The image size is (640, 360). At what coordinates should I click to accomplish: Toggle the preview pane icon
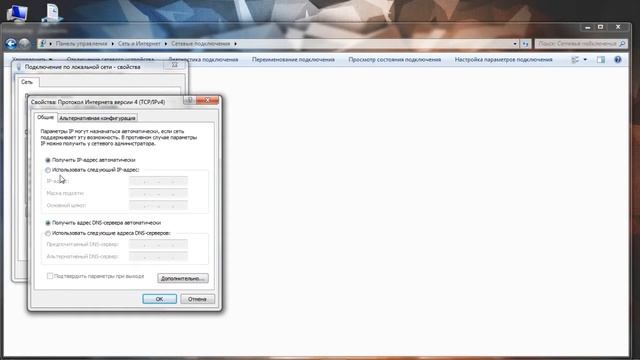point(601,60)
